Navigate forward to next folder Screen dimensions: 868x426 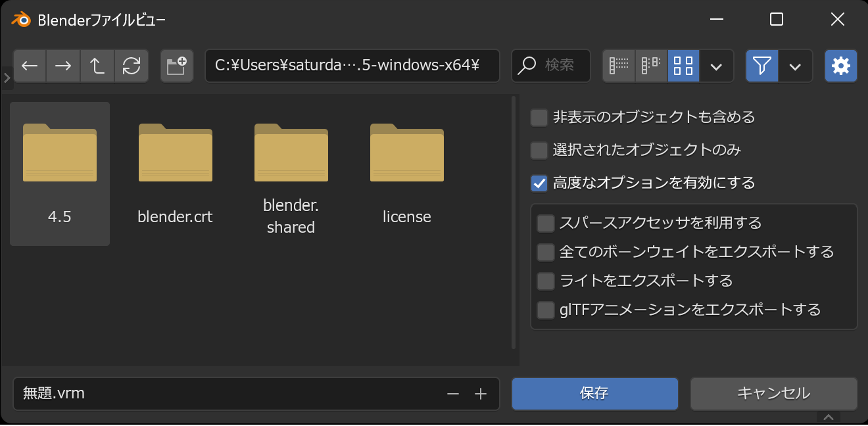pos(63,66)
